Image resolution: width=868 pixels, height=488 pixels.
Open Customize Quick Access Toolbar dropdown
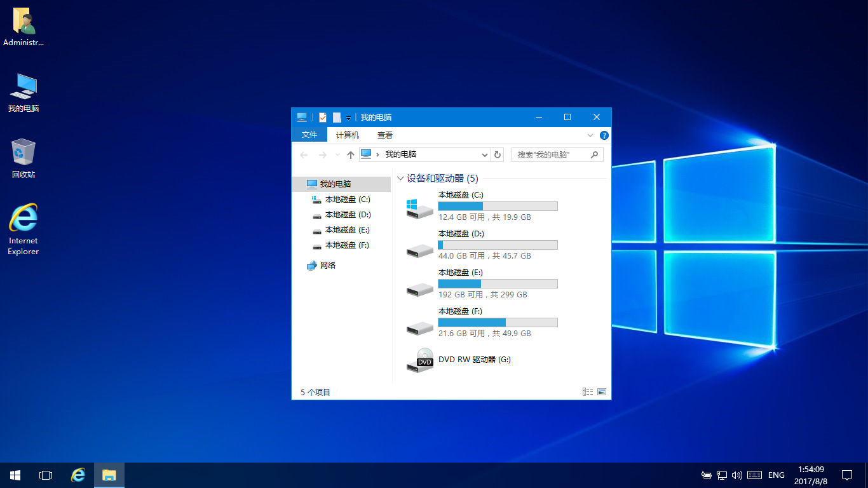coord(348,118)
